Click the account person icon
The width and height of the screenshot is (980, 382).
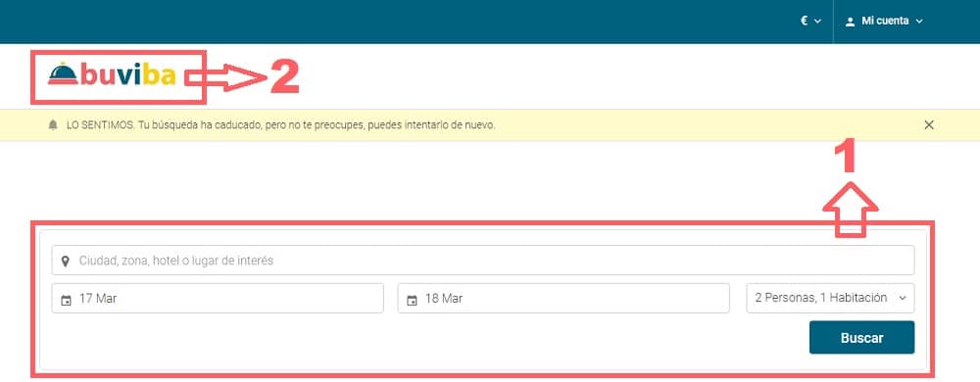850,22
